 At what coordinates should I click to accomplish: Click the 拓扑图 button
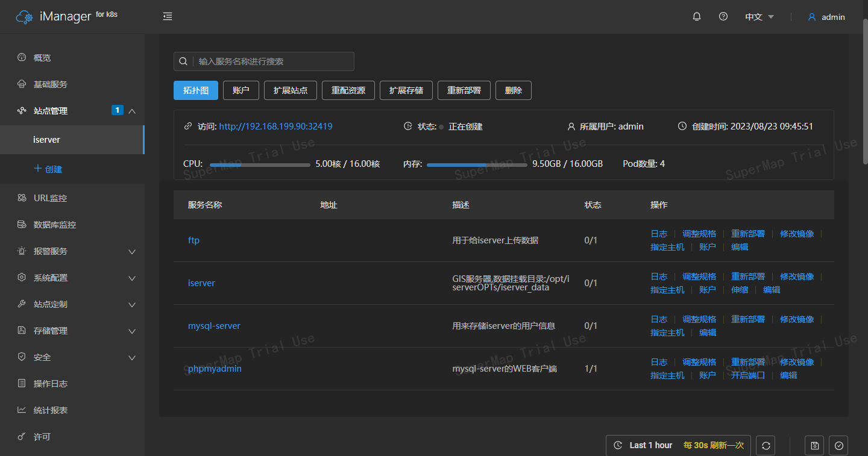point(196,90)
